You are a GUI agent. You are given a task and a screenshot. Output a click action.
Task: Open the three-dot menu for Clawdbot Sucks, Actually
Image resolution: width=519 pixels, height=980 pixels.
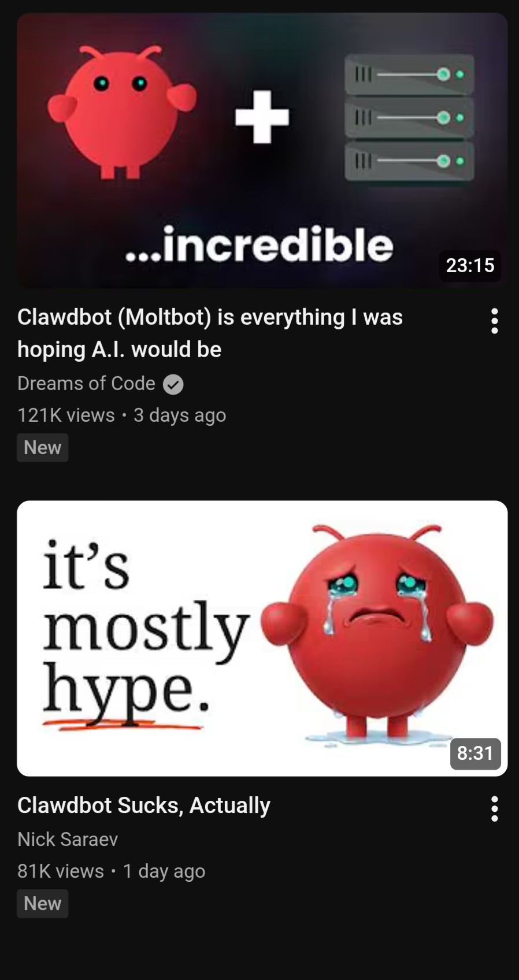pyautogui.click(x=494, y=808)
